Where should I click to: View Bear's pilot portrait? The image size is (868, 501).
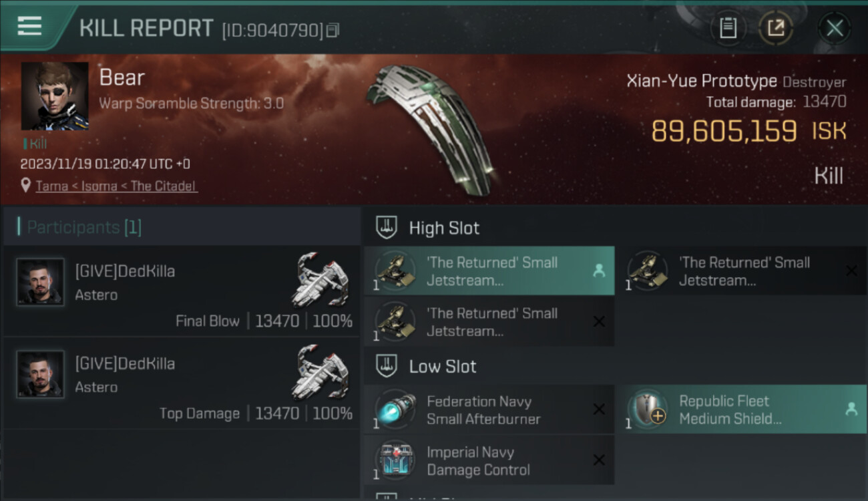[x=55, y=96]
